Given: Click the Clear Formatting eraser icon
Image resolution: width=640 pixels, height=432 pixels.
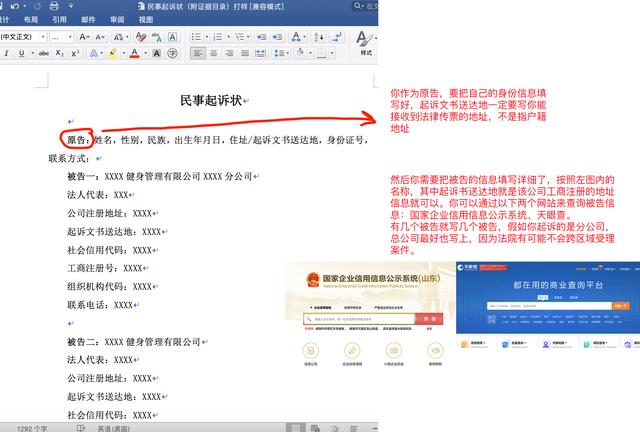Looking at the screenshot, I should point(141,37).
